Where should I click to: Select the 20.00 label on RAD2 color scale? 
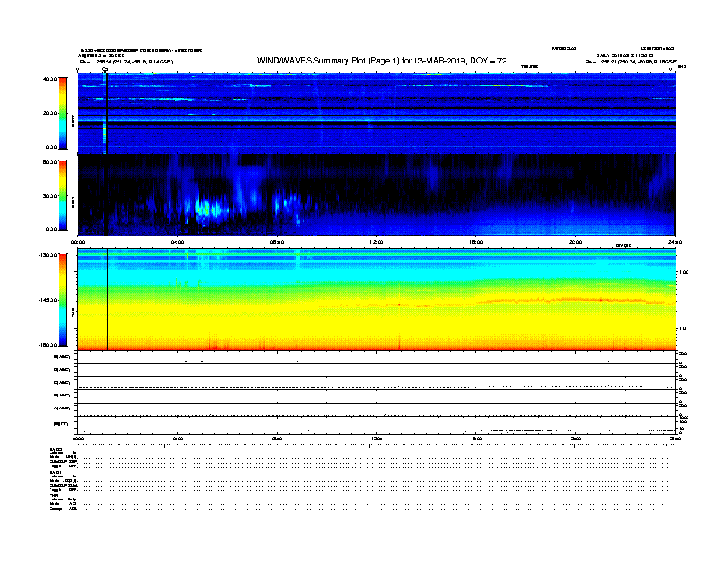[x=50, y=113]
